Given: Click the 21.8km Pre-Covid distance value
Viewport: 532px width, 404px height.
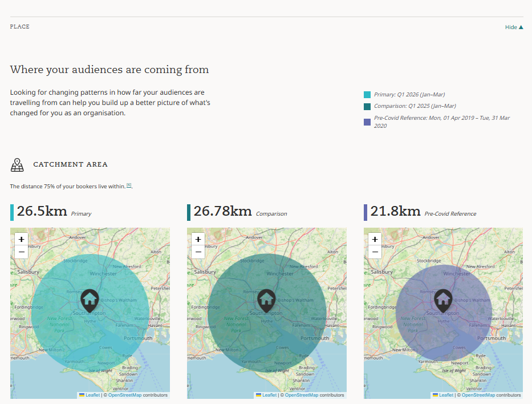Looking at the screenshot, I should pyautogui.click(x=395, y=211).
